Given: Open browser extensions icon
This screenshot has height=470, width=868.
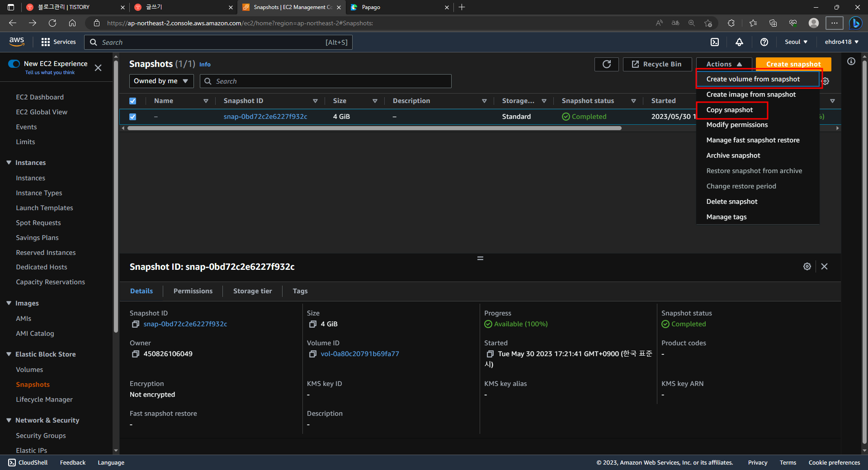Looking at the screenshot, I should point(731,23).
